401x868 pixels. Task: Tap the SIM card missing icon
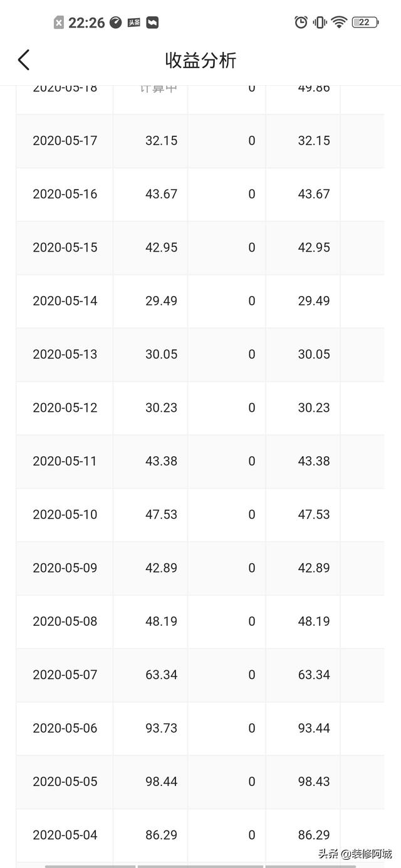tap(58, 23)
